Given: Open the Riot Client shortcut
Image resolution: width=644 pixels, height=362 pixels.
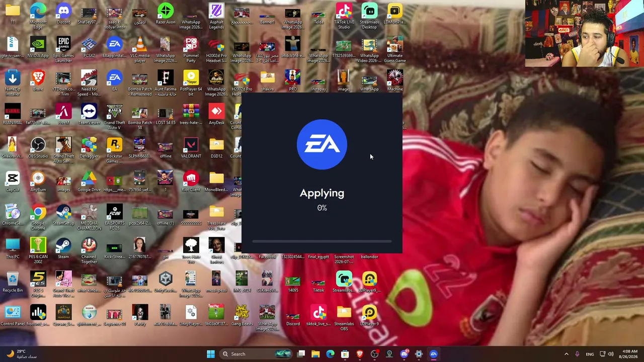Looking at the screenshot, I should click(x=191, y=182).
